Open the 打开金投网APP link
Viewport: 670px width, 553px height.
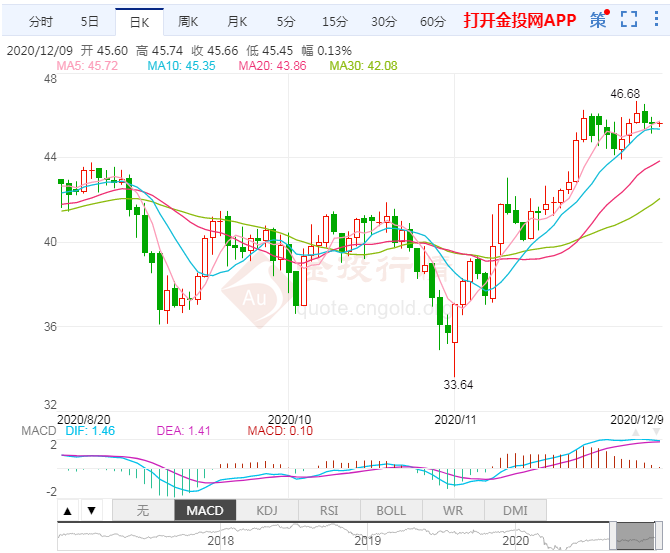pos(522,20)
